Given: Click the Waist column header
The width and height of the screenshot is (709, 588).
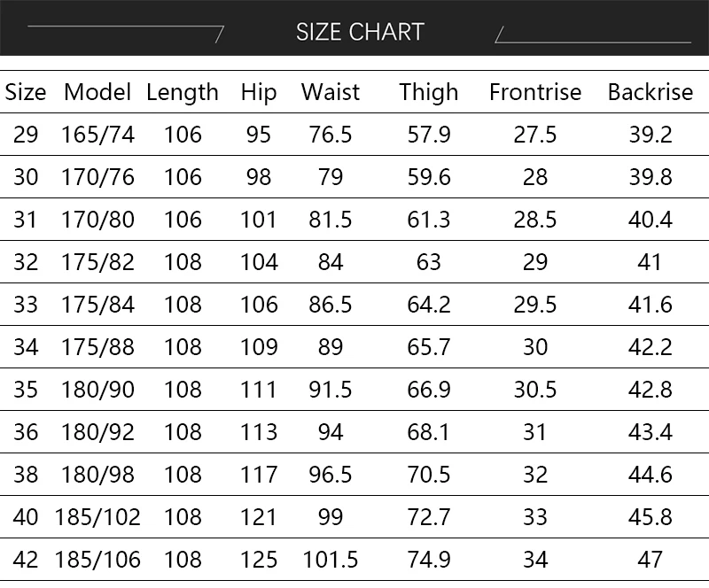Looking at the screenshot, I should pyautogui.click(x=331, y=92).
